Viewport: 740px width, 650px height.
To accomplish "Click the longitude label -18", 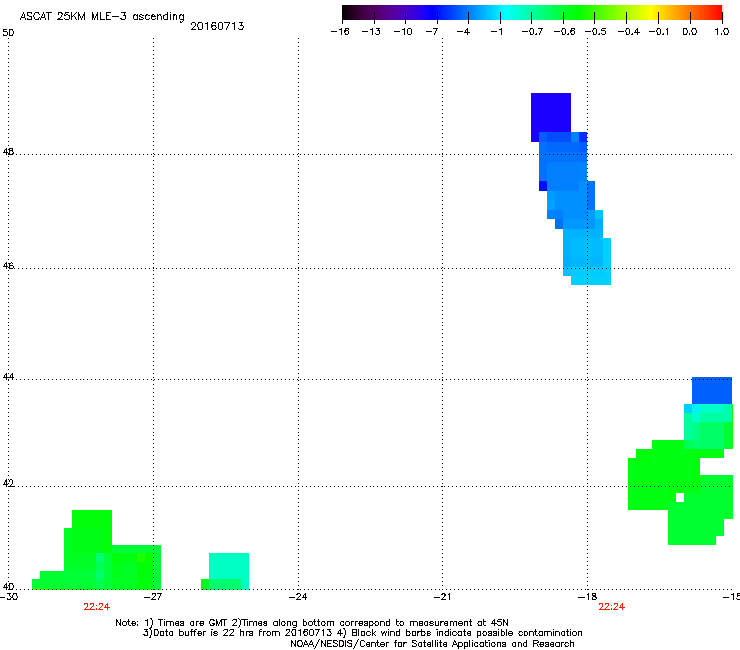I will point(588,597).
